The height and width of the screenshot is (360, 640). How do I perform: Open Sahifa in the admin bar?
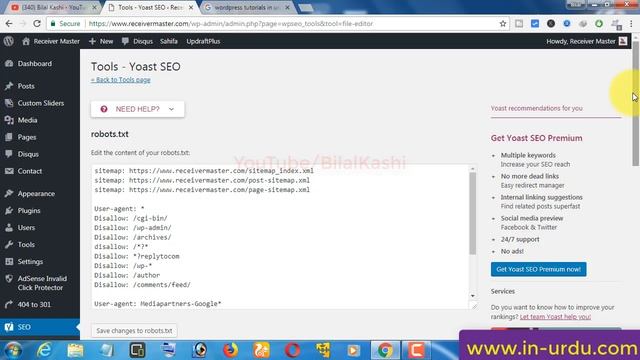coord(169,41)
